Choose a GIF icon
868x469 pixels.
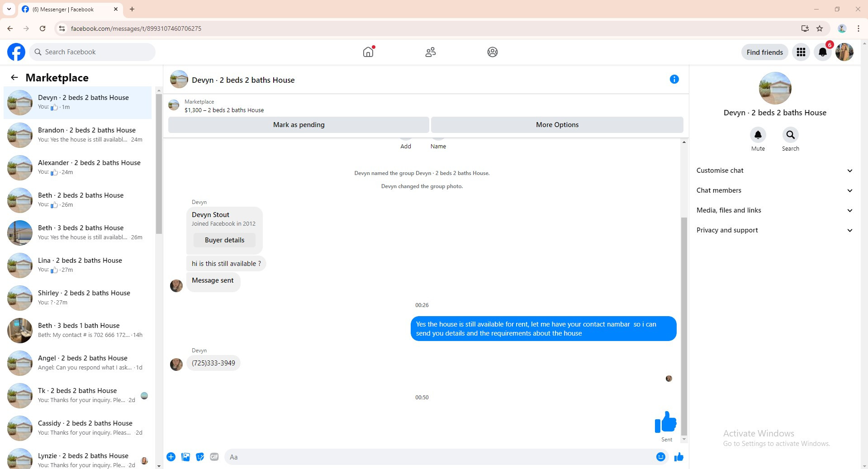pos(214,457)
